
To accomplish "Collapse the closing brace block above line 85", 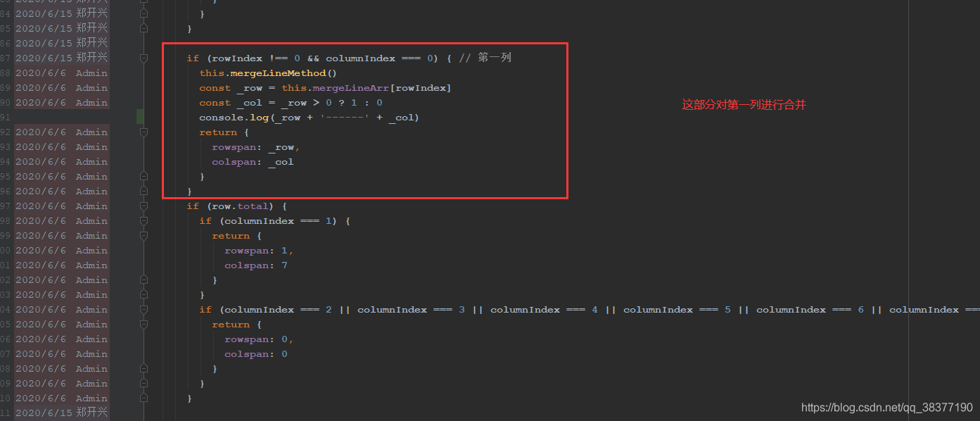I will point(144,13).
